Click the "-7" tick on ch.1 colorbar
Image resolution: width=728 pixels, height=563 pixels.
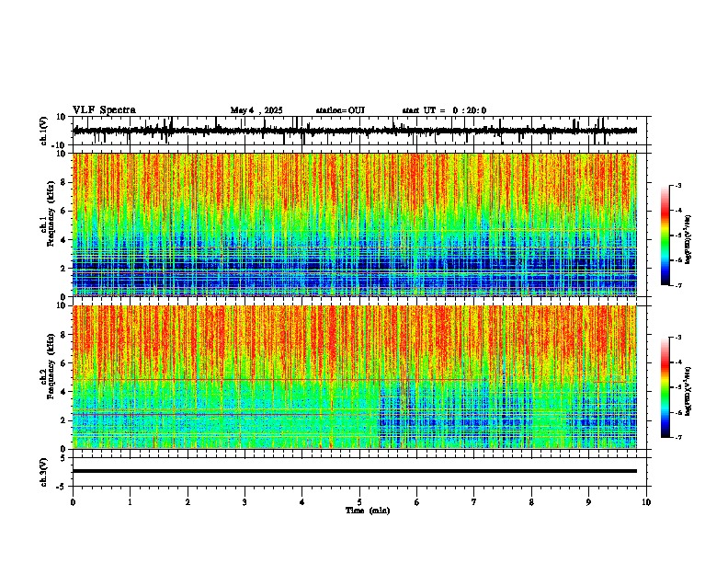tap(677, 285)
